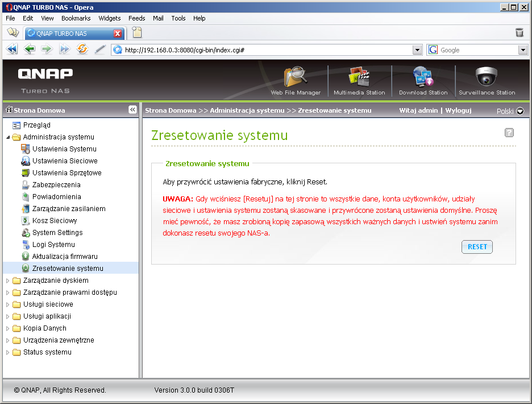This screenshot has width=532, height=404.
Task: Collapse the left navigation panel
Action: 132,109
